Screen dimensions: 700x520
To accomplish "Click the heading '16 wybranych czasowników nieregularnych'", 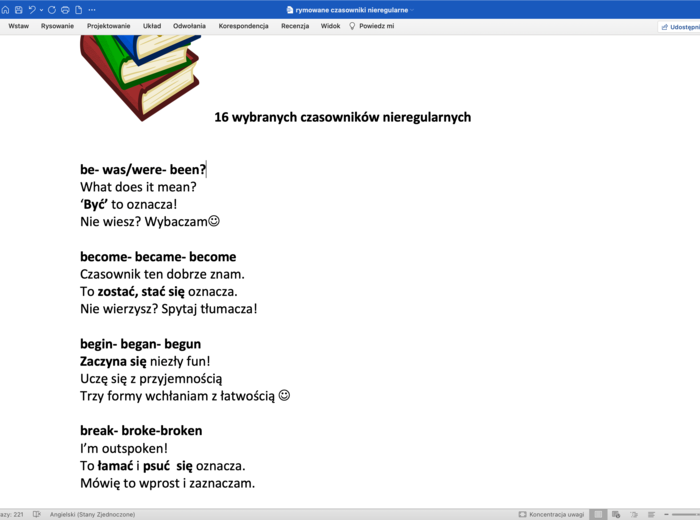I will click(x=342, y=117).
